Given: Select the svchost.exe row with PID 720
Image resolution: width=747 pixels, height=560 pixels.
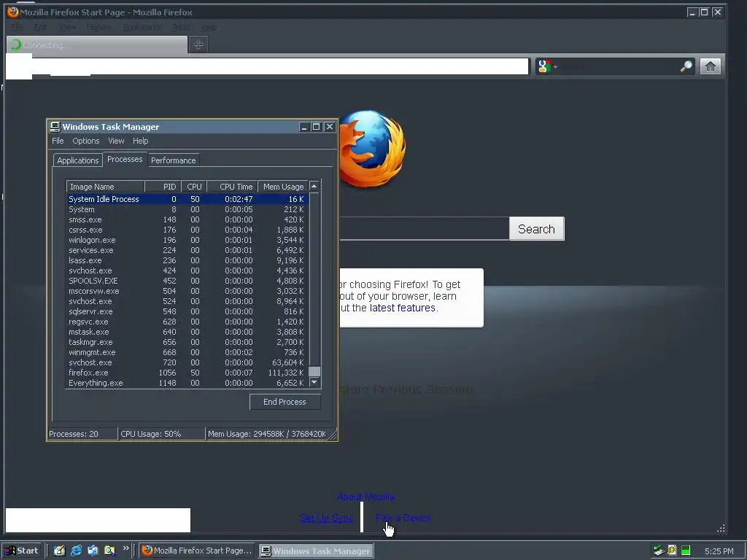Looking at the screenshot, I should coord(187,362).
